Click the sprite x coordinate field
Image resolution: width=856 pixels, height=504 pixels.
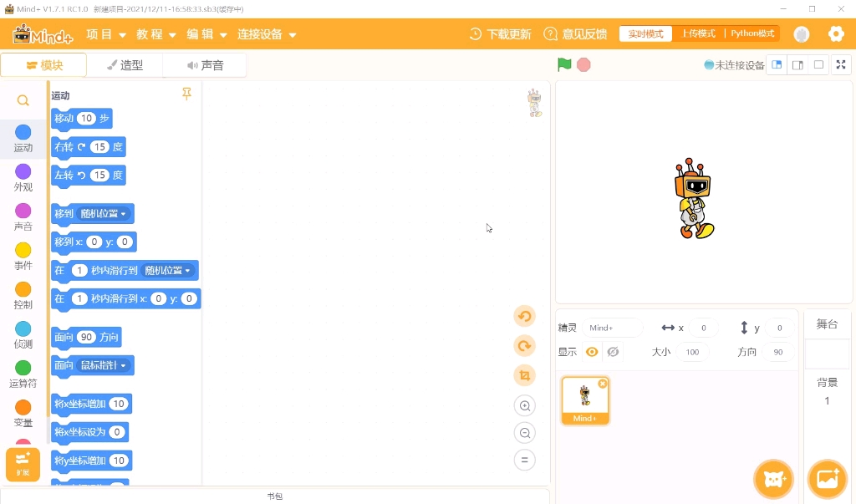click(703, 328)
